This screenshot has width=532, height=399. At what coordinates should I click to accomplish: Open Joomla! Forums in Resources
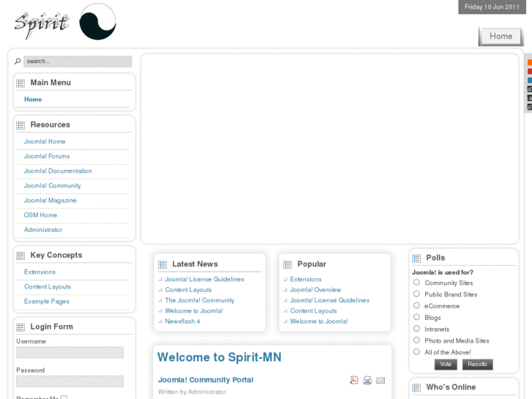(x=47, y=156)
